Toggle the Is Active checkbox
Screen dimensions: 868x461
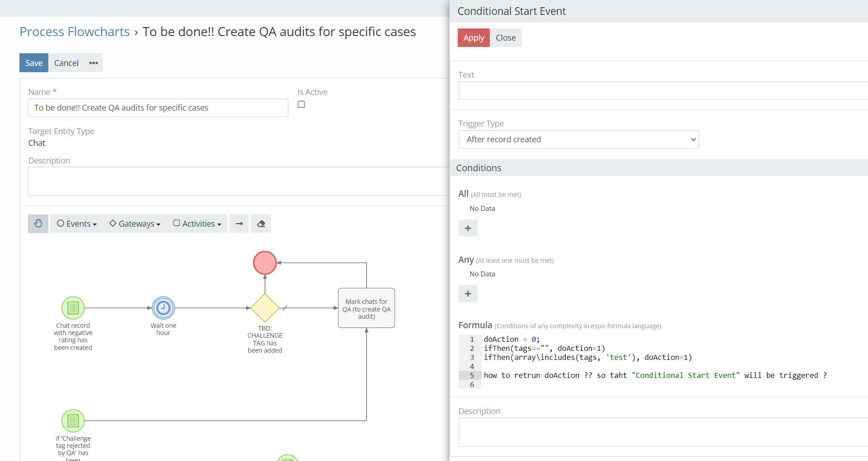[x=301, y=104]
